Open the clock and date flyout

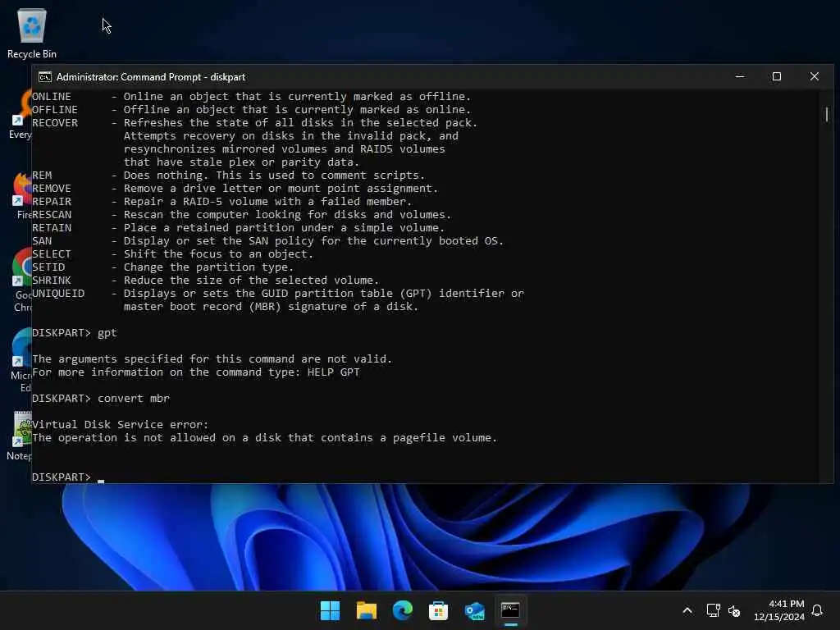coord(779,610)
